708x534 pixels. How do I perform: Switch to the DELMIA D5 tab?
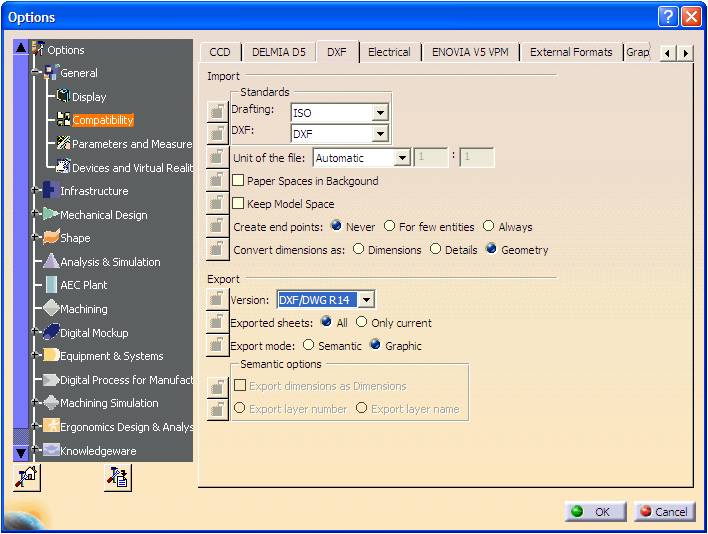[279, 52]
